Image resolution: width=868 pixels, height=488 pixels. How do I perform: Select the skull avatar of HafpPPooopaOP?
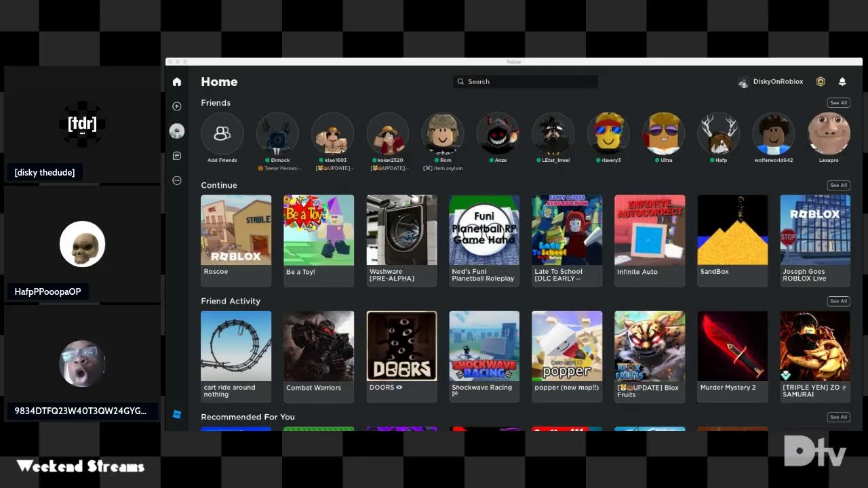82,244
